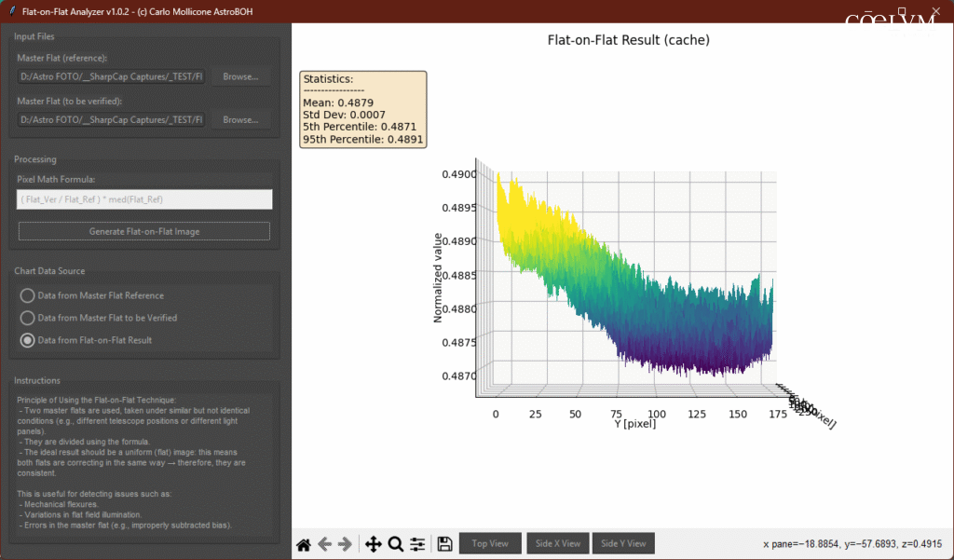Click the back arrow to previous view
954x560 pixels.
click(324, 544)
